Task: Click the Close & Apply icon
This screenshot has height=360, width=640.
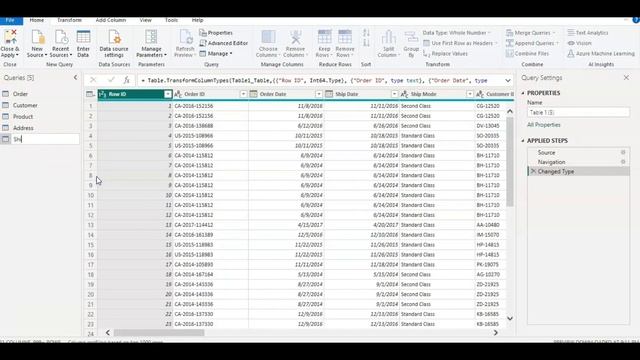Action: 10,37
